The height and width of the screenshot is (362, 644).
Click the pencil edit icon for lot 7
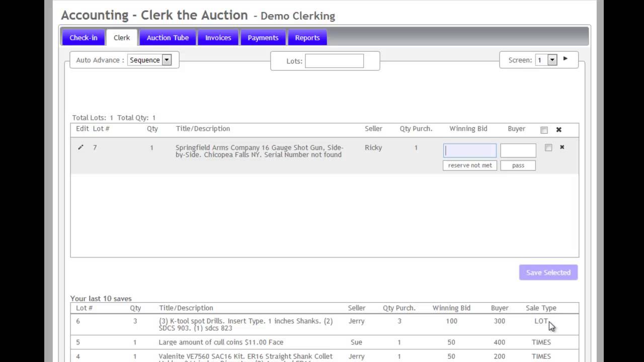[x=80, y=147]
